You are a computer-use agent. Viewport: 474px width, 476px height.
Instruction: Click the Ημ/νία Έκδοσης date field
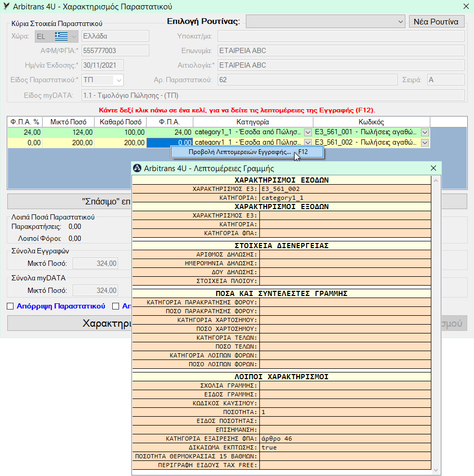[x=102, y=65]
